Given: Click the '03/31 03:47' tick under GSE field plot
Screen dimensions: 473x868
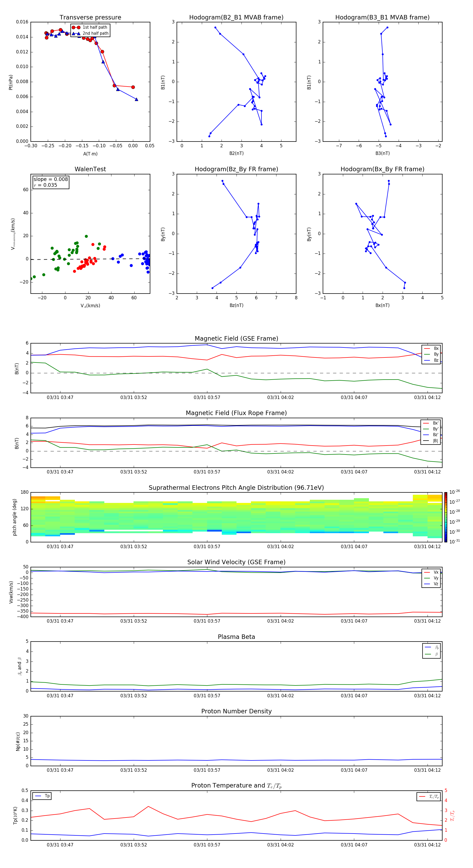Looking at the screenshot, I should pos(60,397).
